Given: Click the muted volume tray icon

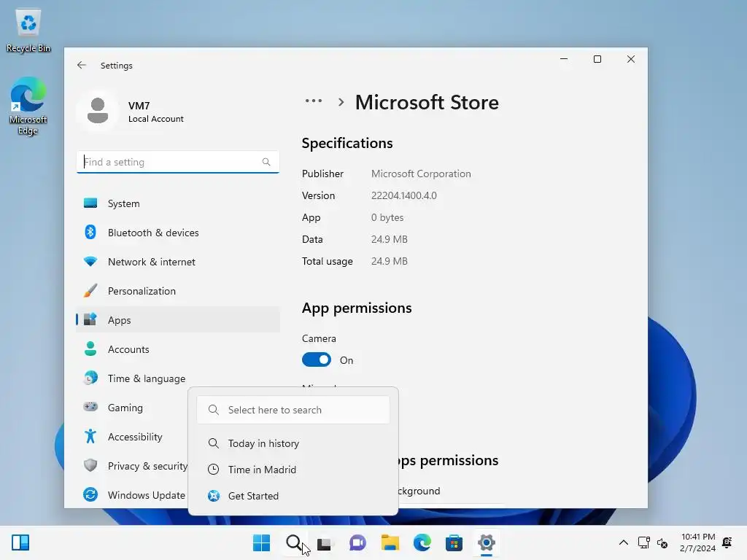Looking at the screenshot, I should (662, 542).
